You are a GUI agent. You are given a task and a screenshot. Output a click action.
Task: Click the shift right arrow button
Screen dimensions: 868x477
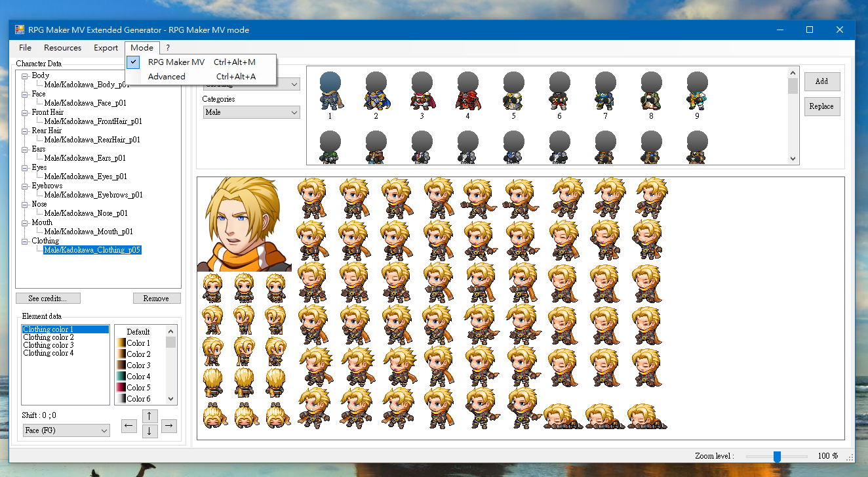tap(169, 426)
